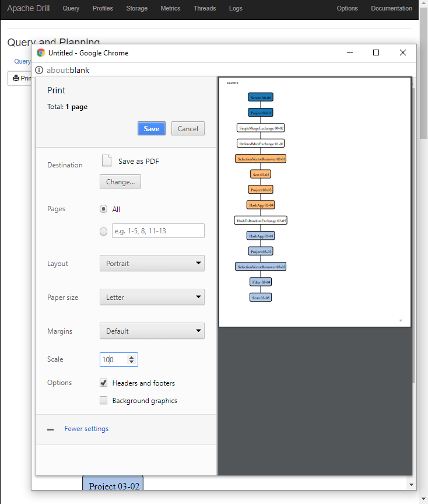Maximize the Untitled Chrome window
428x504 pixels.
click(x=376, y=52)
